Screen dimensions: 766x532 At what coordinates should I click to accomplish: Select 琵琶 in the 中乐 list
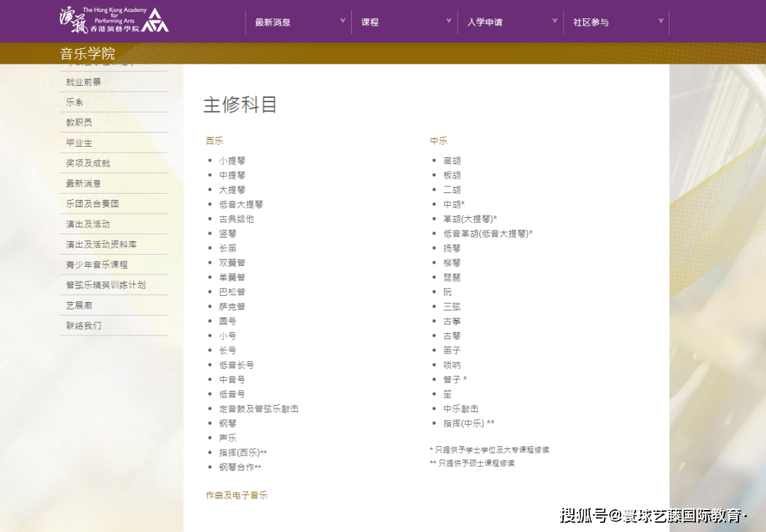(452, 277)
